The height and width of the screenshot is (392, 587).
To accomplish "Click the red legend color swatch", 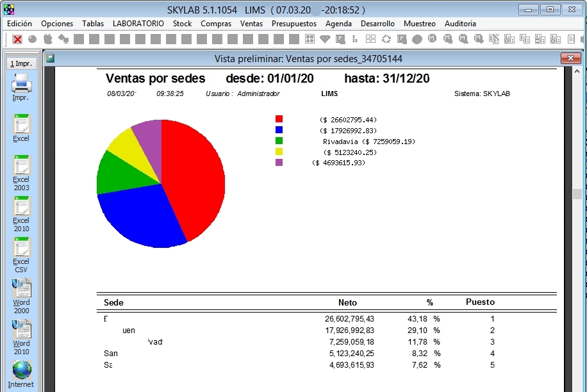I will pyautogui.click(x=279, y=119).
